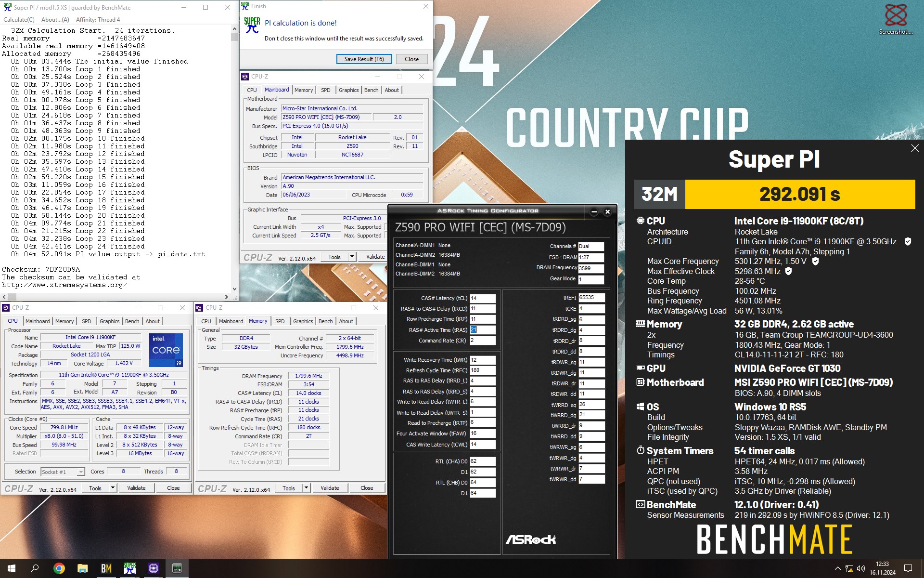This screenshot has height=578, width=924.
Task: Click Save Result (F6) button
Action: [364, 59]
